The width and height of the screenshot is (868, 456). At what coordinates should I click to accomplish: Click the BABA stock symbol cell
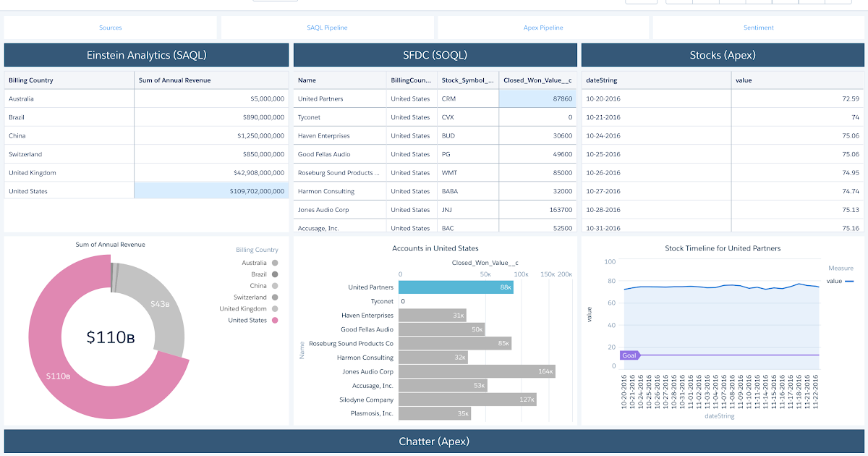pos(468,191)
